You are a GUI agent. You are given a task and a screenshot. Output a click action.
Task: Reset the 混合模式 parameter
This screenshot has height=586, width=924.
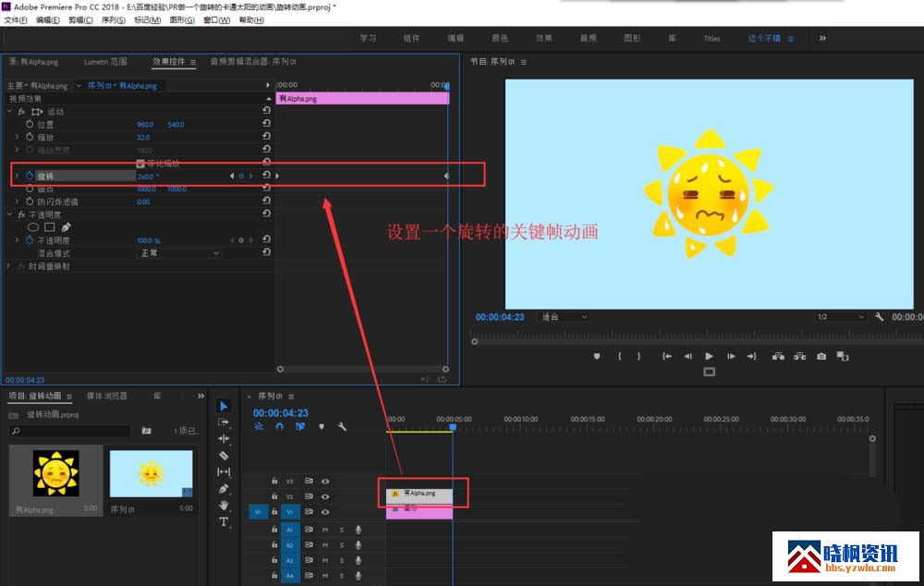266,252
